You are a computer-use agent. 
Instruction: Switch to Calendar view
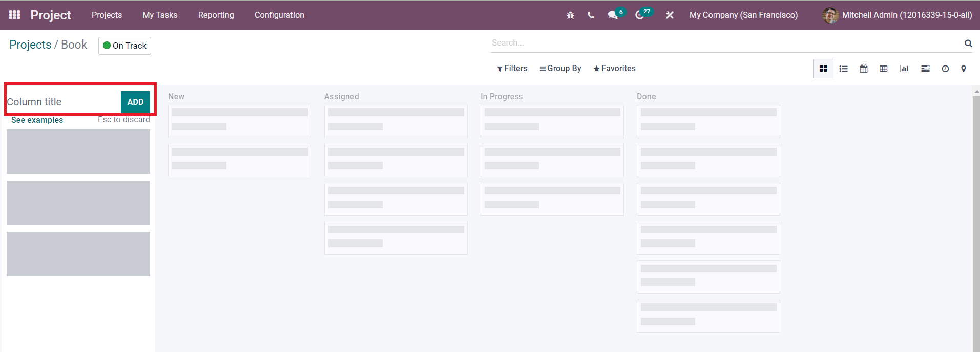864,69
